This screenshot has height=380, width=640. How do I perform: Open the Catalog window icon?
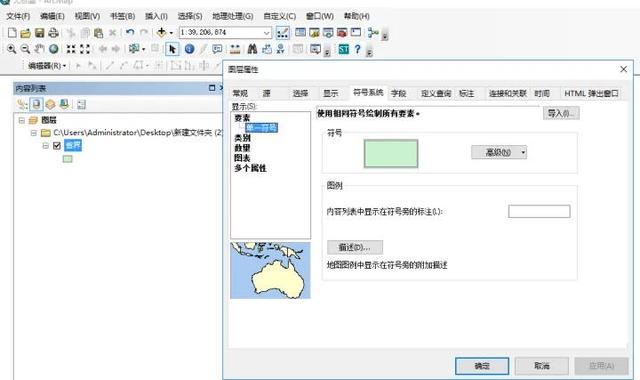click(314, 33)
